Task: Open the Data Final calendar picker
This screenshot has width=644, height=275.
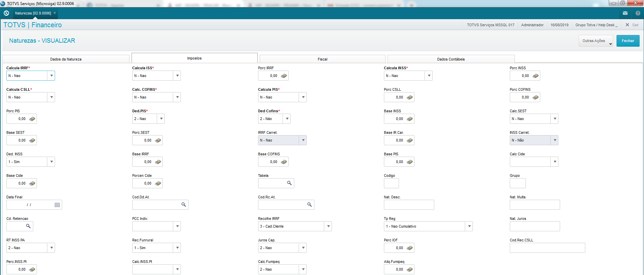Action: pyautogui.click(x=57, y=205)
